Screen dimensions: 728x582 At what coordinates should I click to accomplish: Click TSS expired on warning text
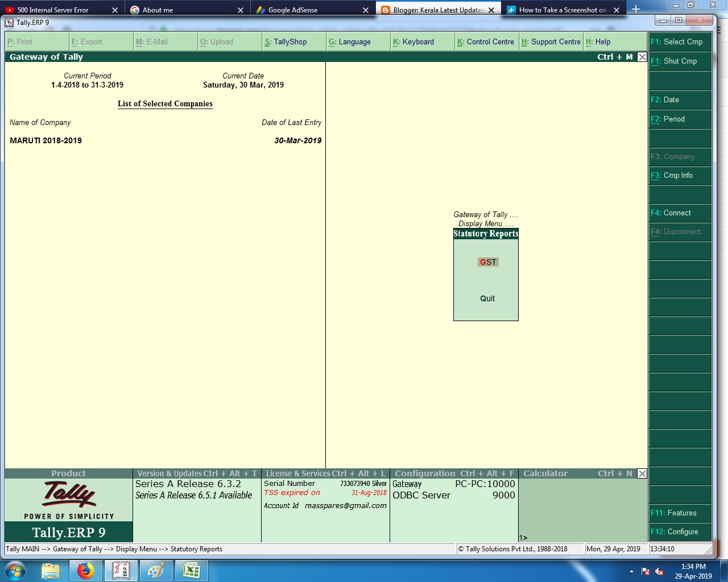[x=292, y=493]
